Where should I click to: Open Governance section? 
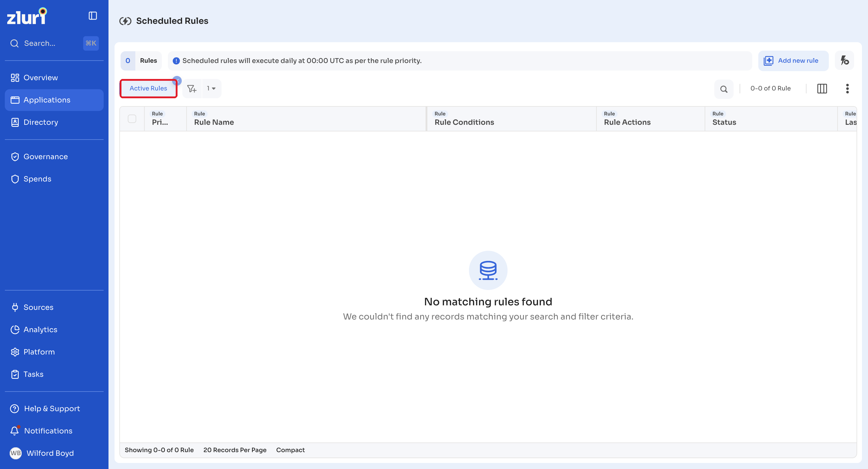pyautogui.click(x=54, y=156)
